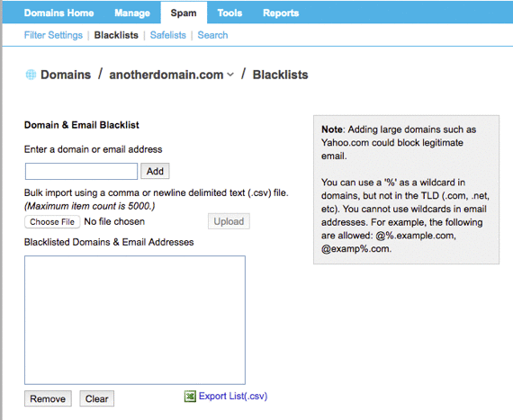Screen dimensions: 513x420
Task: Click the Export List(.csv) link
Action: tap(233, 396)
